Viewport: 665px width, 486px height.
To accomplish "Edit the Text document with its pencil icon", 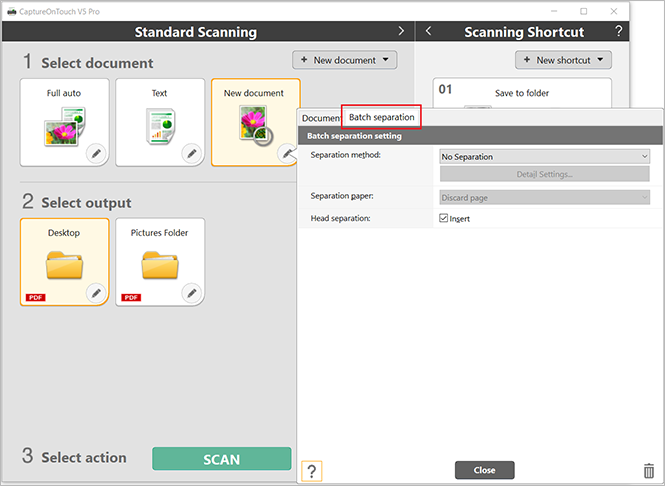I will 192,153.
